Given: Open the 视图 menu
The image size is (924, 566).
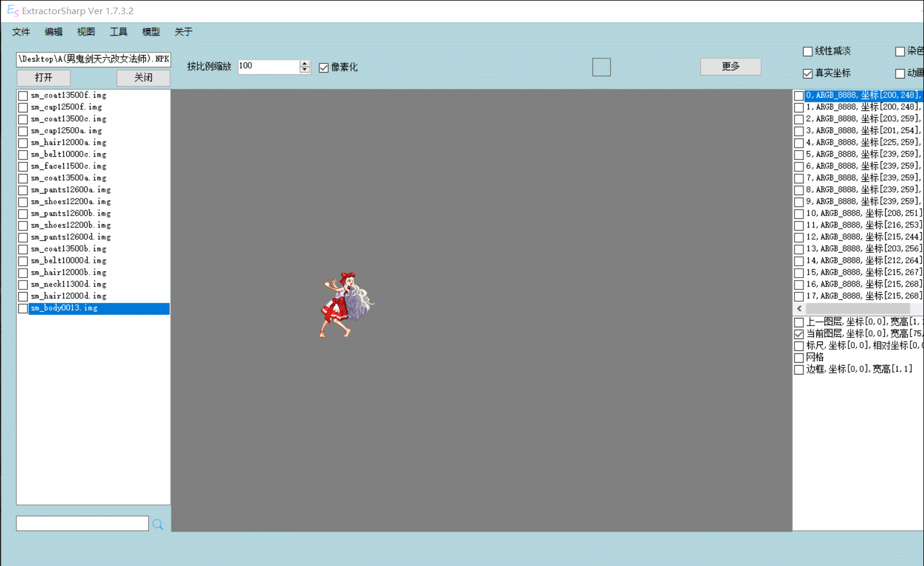Looking at the screenshot, I should pos(86,32).
